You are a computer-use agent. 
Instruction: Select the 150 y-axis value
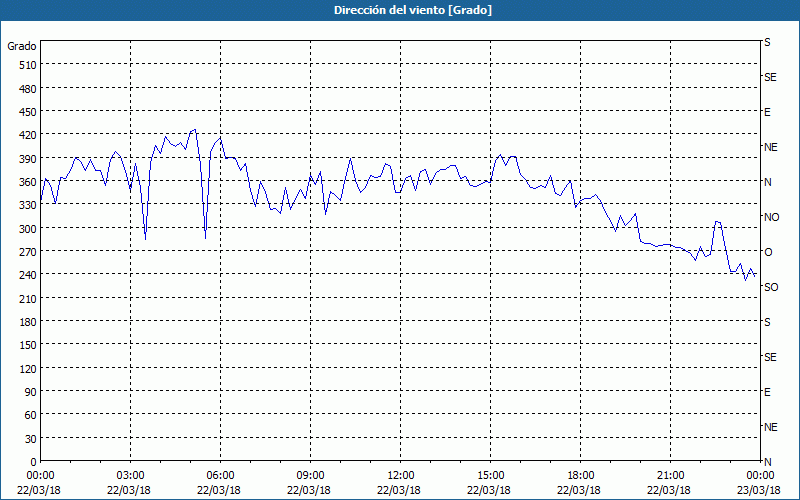tap(28, 345)
